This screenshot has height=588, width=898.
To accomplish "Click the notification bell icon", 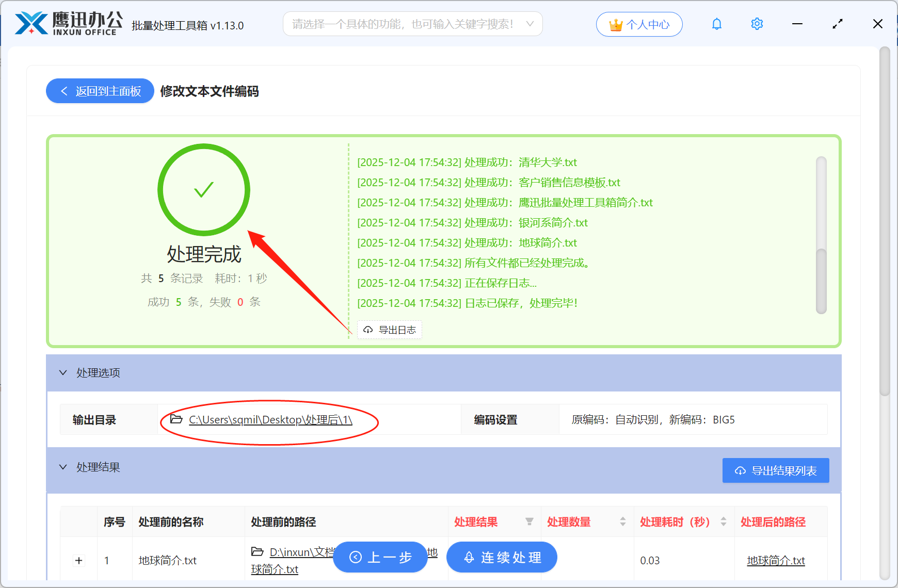I will coord(716,24).
